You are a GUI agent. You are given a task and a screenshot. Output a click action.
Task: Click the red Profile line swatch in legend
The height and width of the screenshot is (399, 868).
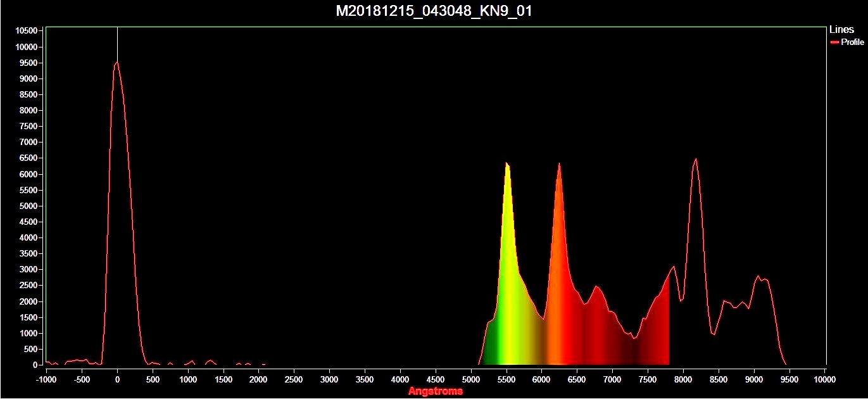[834, 42]
